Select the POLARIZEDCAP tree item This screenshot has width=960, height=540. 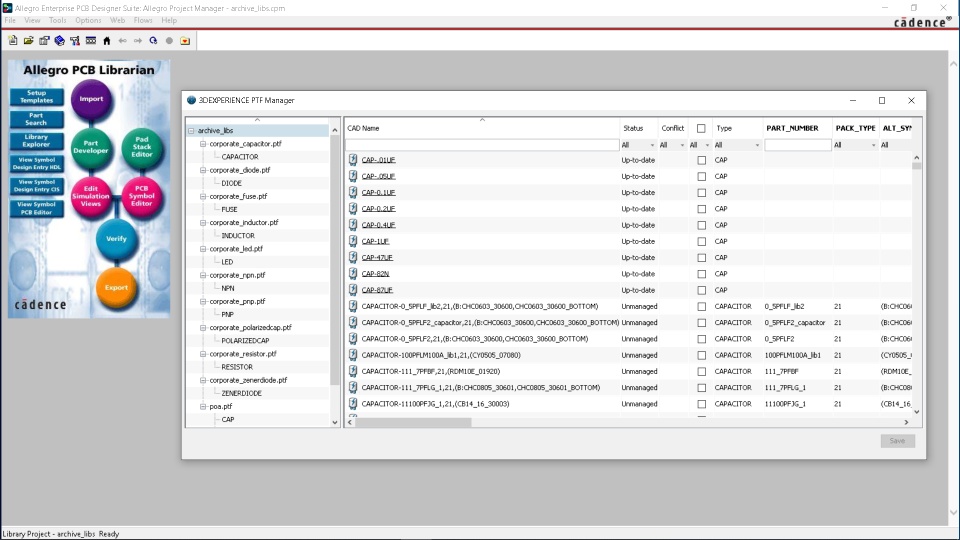(245, 340)
